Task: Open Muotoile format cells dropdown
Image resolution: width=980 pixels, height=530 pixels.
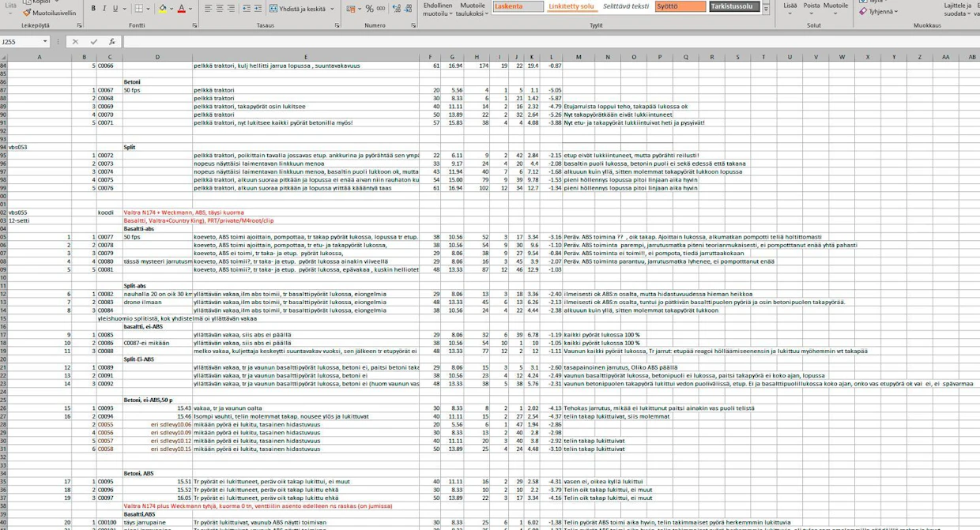Action: (835, 9)
